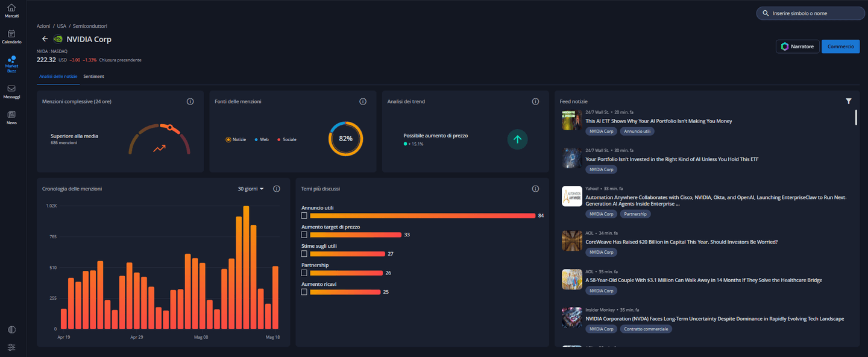The width and height of the screenshot is (868, 357).
Task: Switch to the Sentiment tab
Action: (93, 77)
